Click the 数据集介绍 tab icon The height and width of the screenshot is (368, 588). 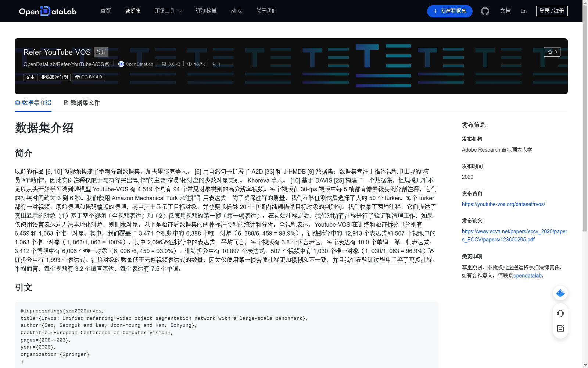click(17, 103)
